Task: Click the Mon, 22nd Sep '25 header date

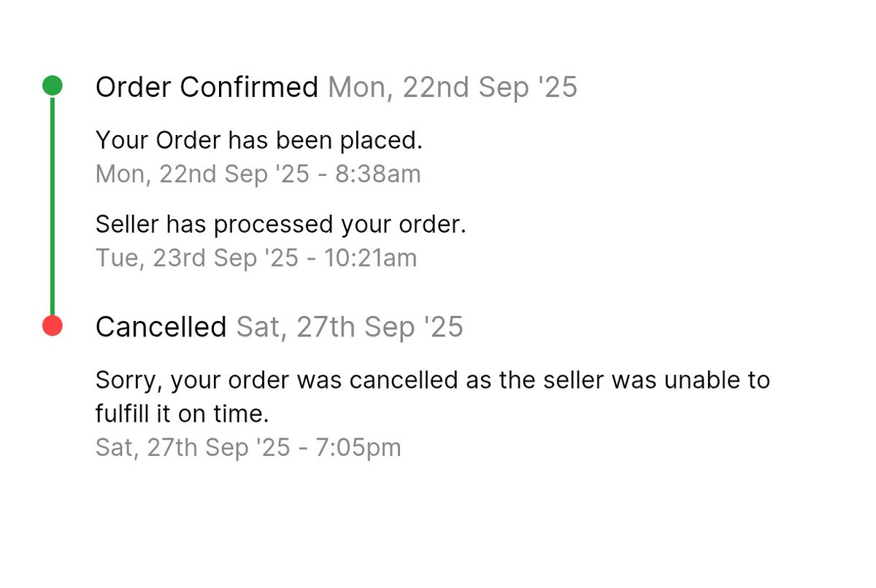Action: tap(453, 88)
